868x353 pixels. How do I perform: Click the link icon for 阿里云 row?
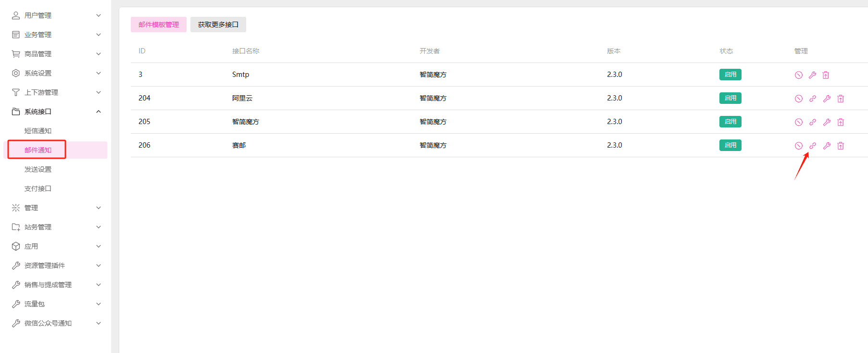813,99
